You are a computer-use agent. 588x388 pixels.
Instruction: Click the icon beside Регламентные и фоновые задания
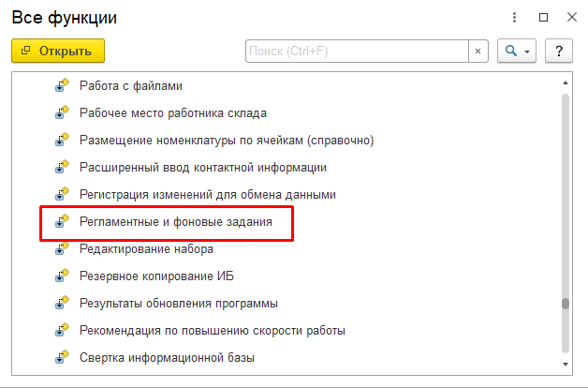(62, 221)
